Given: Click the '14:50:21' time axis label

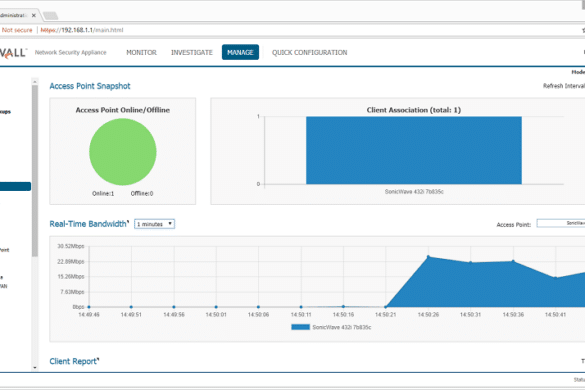Looking at the screenshot, I should click(385, 315).
